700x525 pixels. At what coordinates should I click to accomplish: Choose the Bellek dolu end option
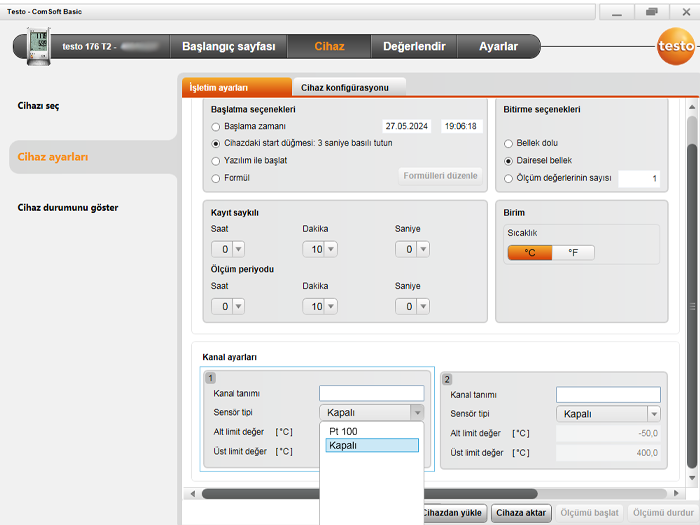509,144
